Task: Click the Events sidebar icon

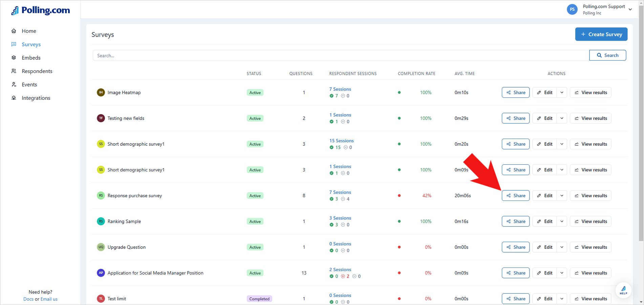Action: [x=14, y=85]
